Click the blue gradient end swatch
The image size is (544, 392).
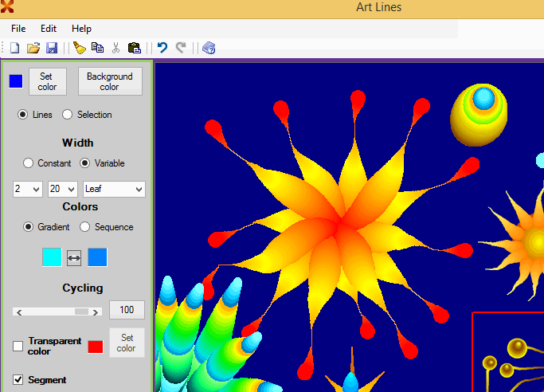pos(97,257)
